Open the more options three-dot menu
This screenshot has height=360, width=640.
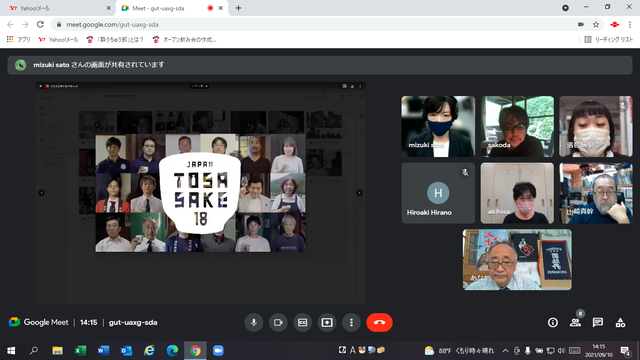coord(351,322)
